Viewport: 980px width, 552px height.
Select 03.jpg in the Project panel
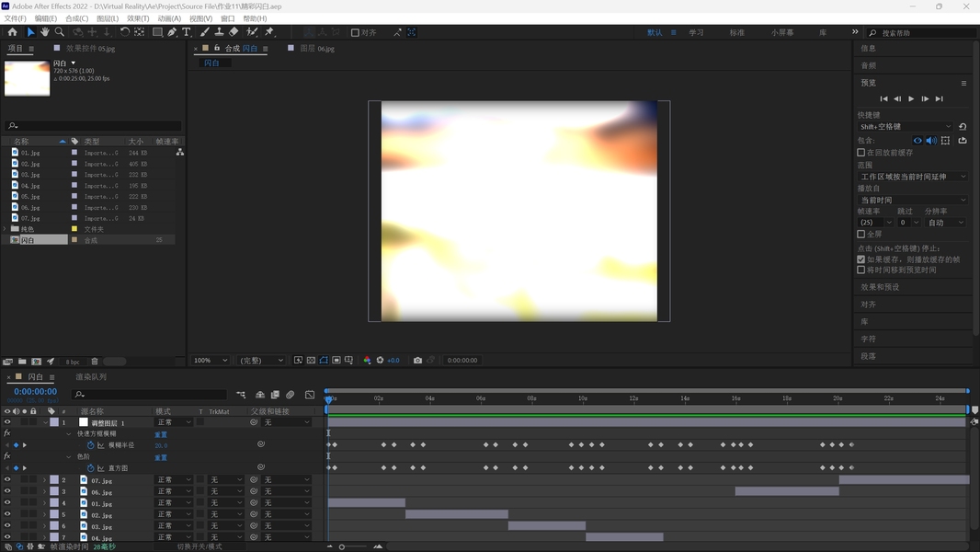pos(30,175)
